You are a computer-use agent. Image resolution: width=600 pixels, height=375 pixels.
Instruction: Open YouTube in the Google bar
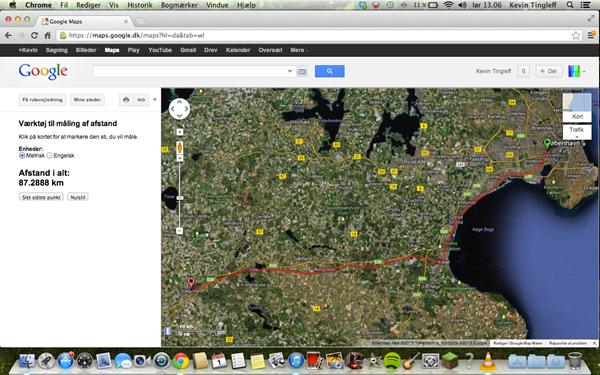tap(160, 50)
